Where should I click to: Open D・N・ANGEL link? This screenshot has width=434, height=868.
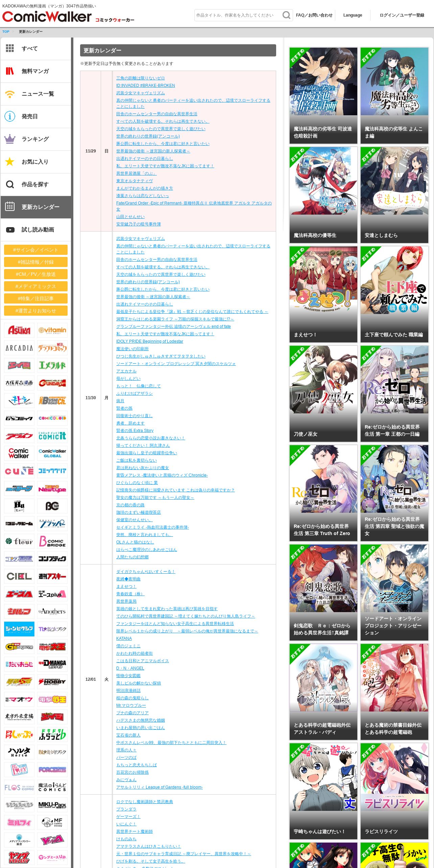130,668
